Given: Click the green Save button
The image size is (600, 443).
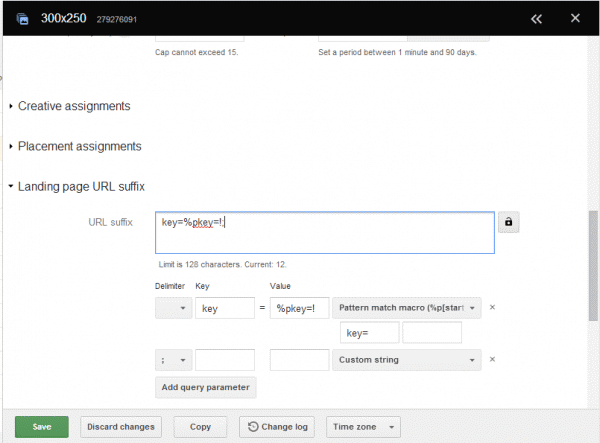Looking at the screenshot, I should click(42, 427).
